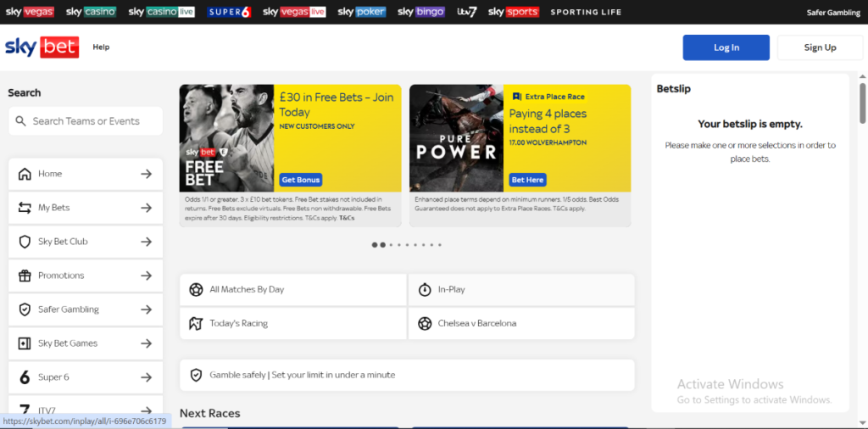Open the T&Cs link under free bet
The image size is (868, 429).
point(347,218)
